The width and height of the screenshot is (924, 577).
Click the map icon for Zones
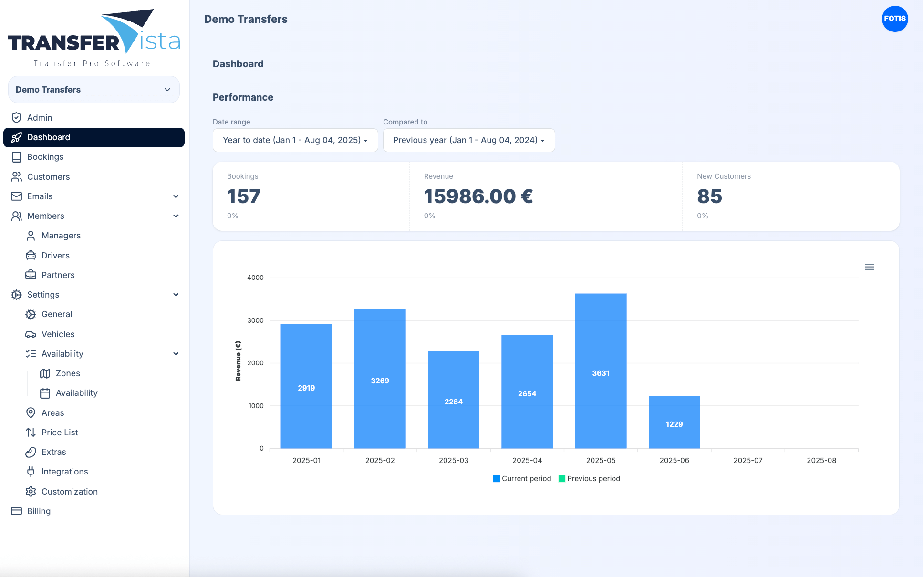(45, 373)
